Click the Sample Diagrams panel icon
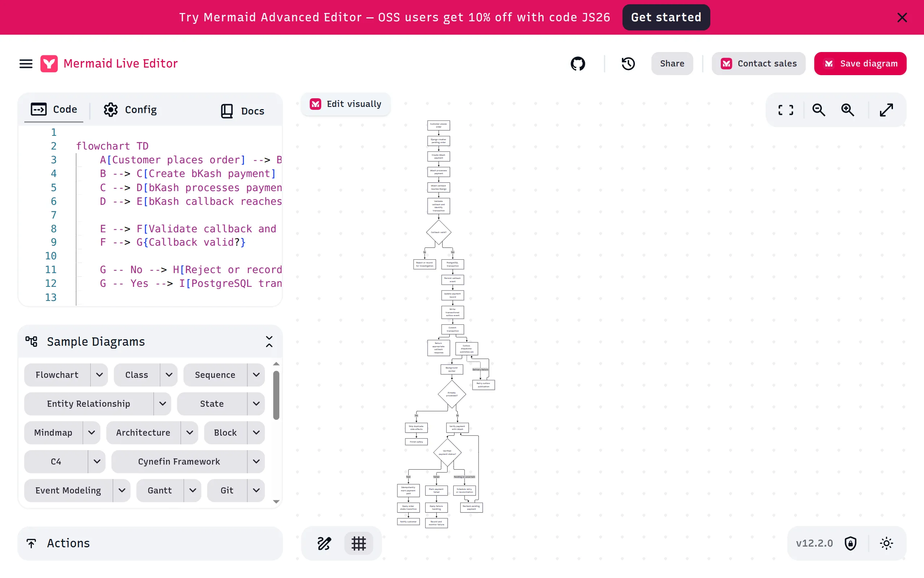 (31, 341)
